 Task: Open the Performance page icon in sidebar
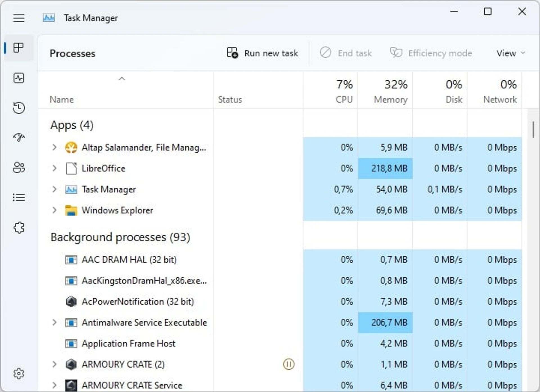pyautogui.click(x=19, y=78)
